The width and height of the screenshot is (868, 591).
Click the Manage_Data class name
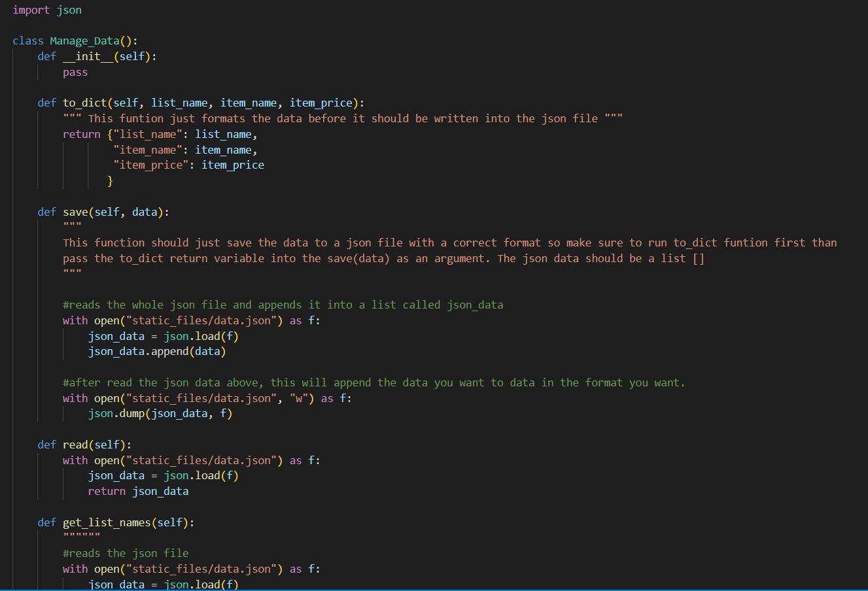[83, 40]
